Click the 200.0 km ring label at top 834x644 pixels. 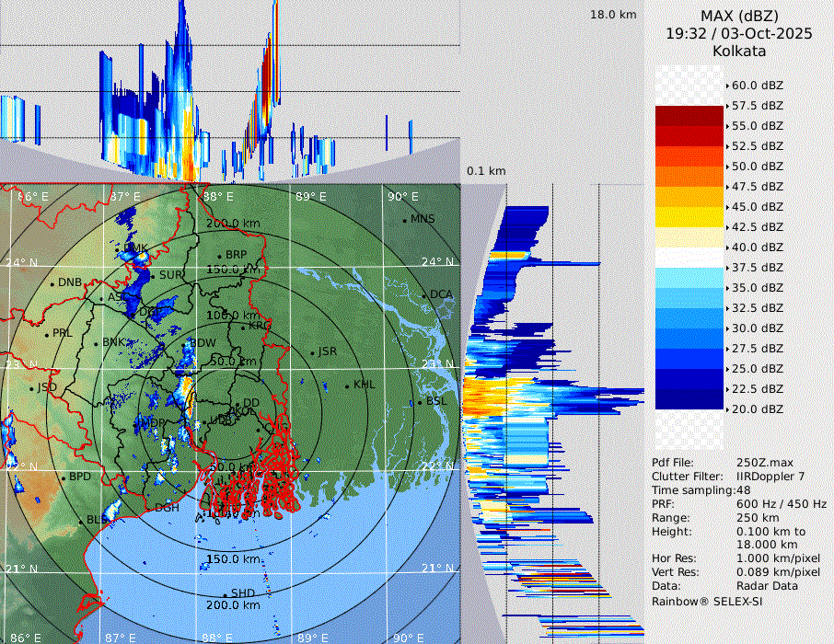232,224
